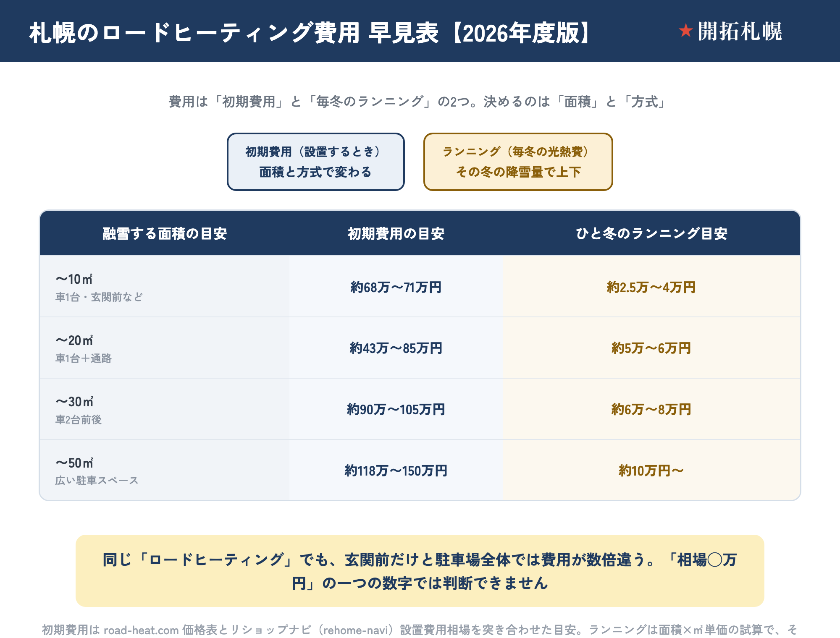
Task: Click the cell 約10万円〜
Action: (x=651, y=471)
